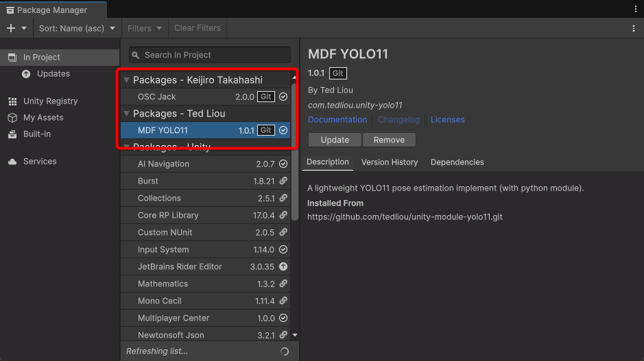Click the Updates arrow icon in sidebar
This screenshot has width=644, height=361.
click(x=26, y=74)
